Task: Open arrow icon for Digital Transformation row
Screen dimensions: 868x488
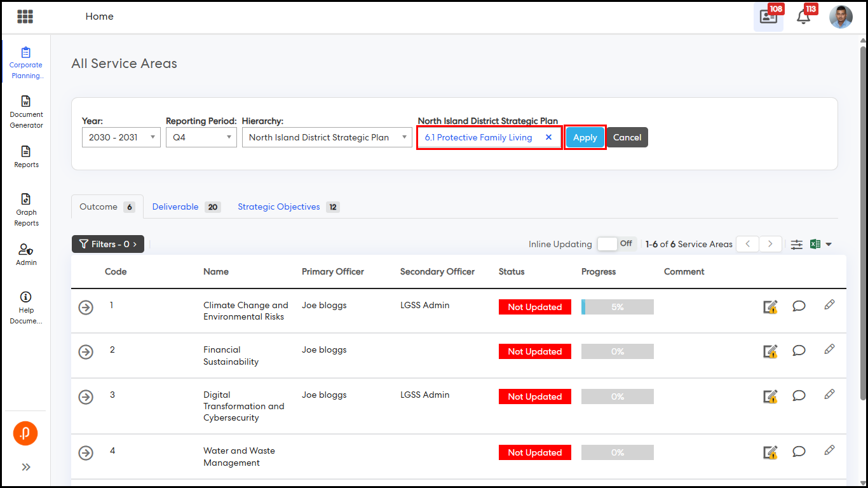Action: coord(86,396)
